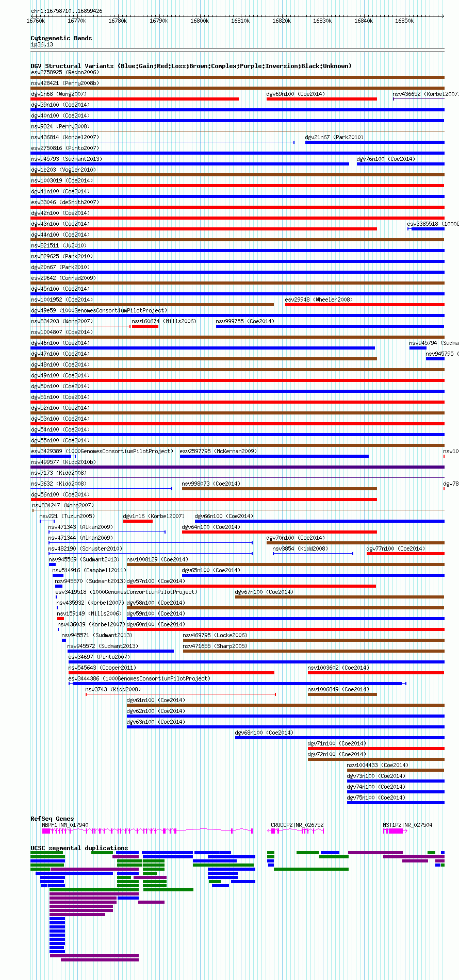Open variant nsv471343 (Alkan2009)

[x=80, y=527]
